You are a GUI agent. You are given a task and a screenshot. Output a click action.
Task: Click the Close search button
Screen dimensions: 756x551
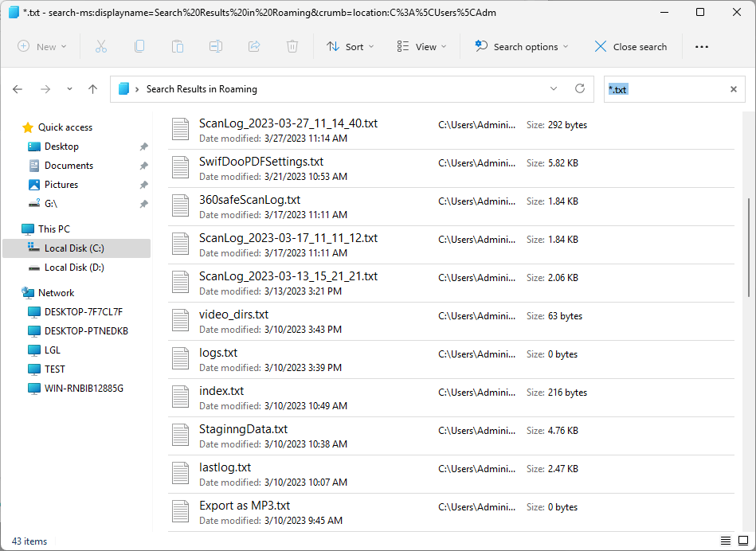click(x=631, y=47)
